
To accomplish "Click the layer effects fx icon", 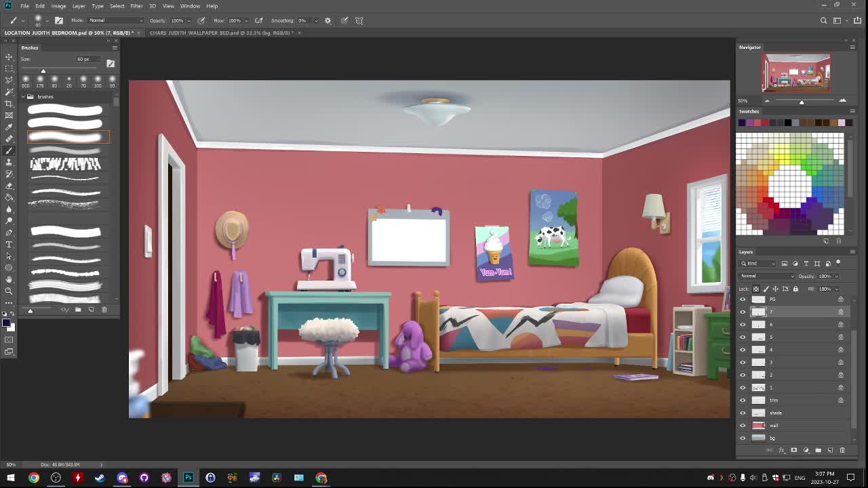I will [x=781, y=450].
